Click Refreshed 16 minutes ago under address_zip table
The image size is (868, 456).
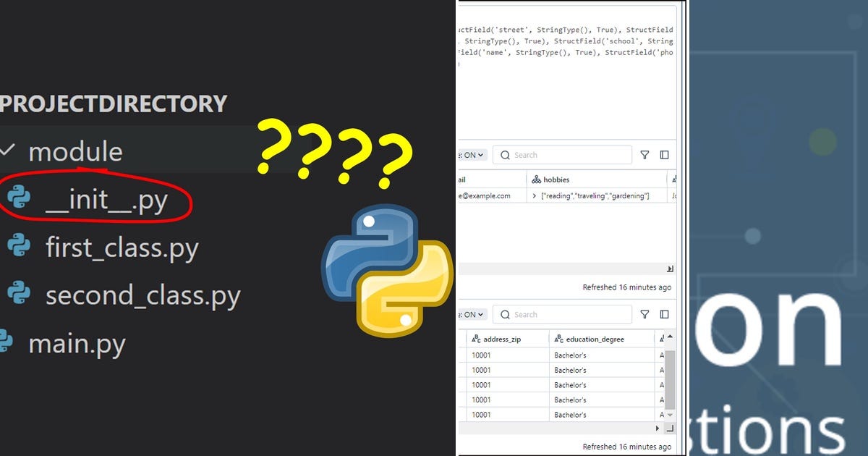click(626, 447)
